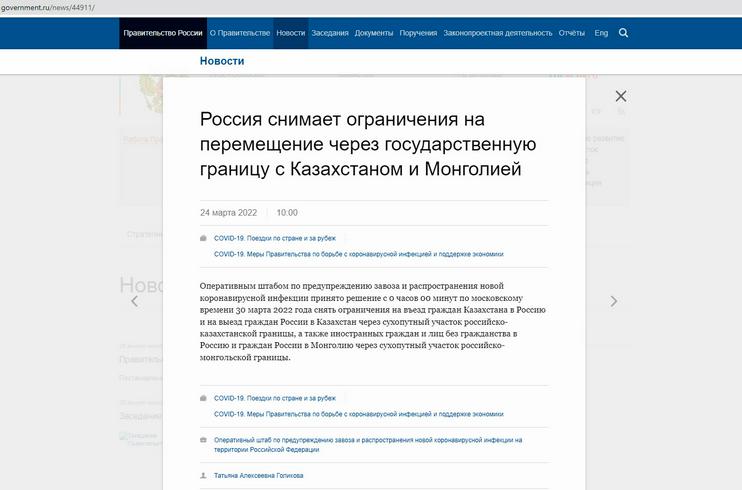Open the search magnifier in the navigation bar

[x=624, y=33]
